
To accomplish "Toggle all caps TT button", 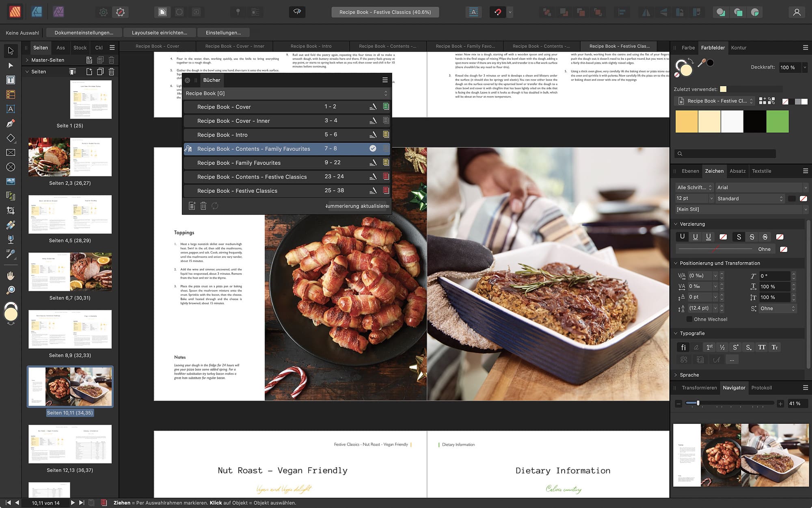I will (762, 347).
